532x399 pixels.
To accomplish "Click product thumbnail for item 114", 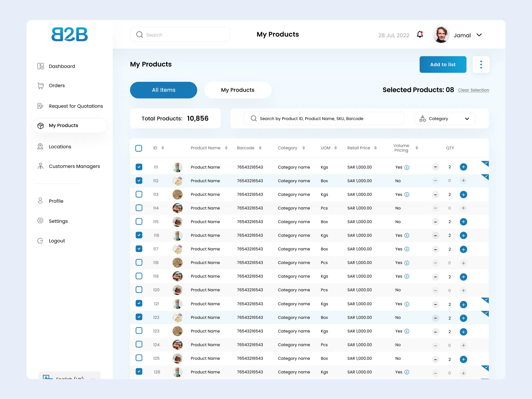I will coord(178,208).
